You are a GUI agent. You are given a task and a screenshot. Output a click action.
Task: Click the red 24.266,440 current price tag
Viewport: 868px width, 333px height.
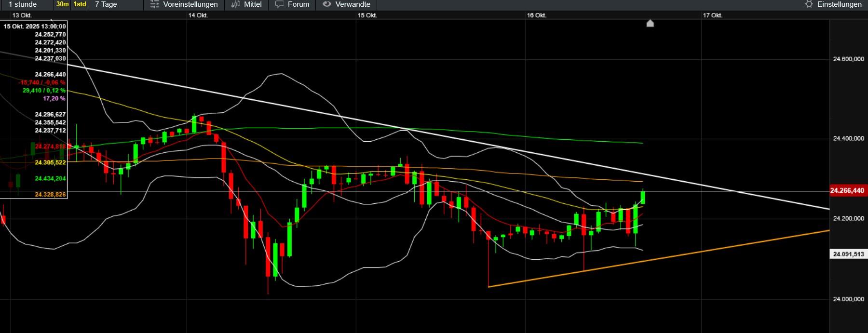click(x=847, y=191)
